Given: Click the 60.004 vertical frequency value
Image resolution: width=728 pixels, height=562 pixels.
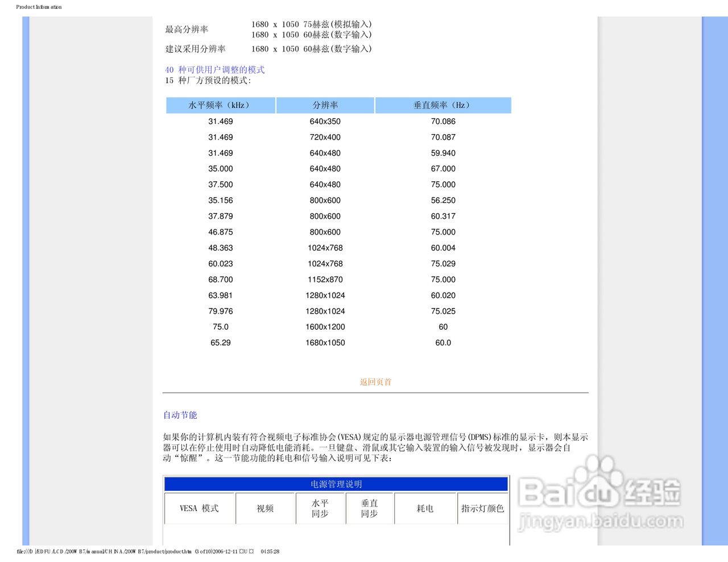Looking at the screenshot, I should click(443, 248).
